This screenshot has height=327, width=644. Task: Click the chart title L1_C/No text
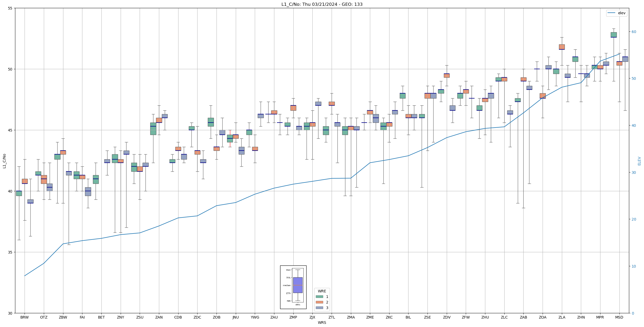(x=322, y=4)
